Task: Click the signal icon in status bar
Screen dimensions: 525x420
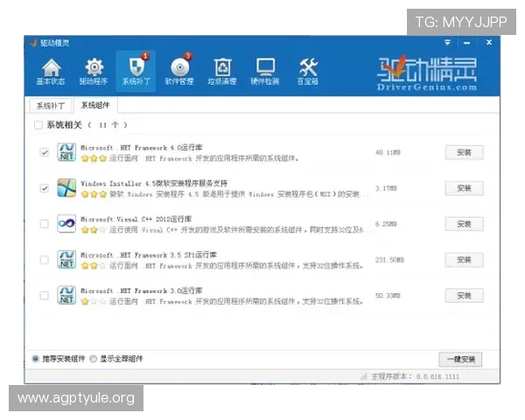Action: click(364, 376)
